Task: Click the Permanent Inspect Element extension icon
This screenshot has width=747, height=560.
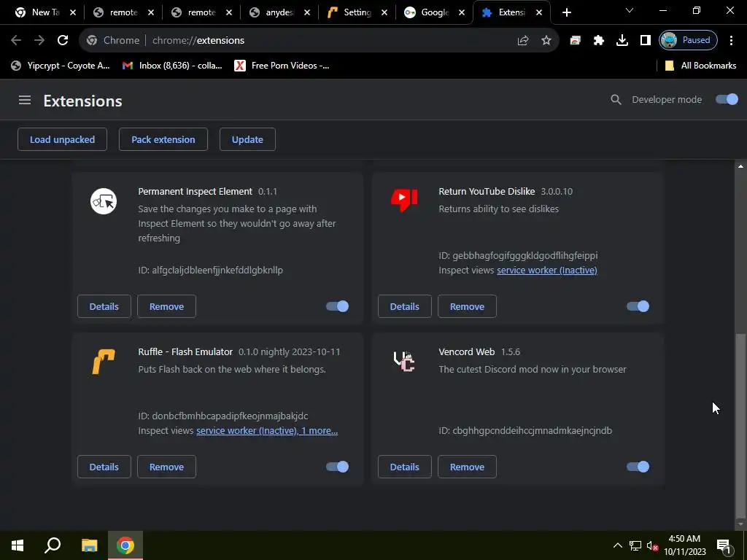Action: click(x=104, y=201)
